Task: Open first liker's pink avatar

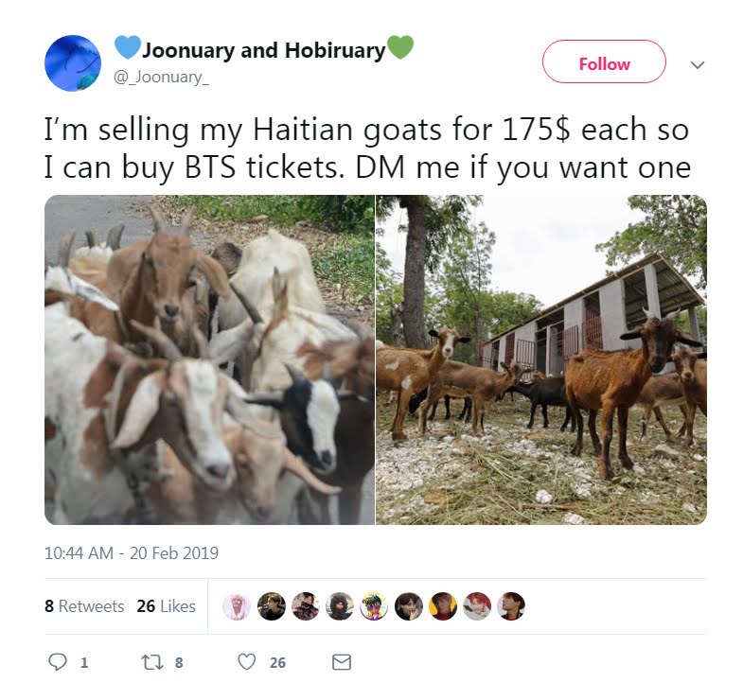Action: [237, 605]
